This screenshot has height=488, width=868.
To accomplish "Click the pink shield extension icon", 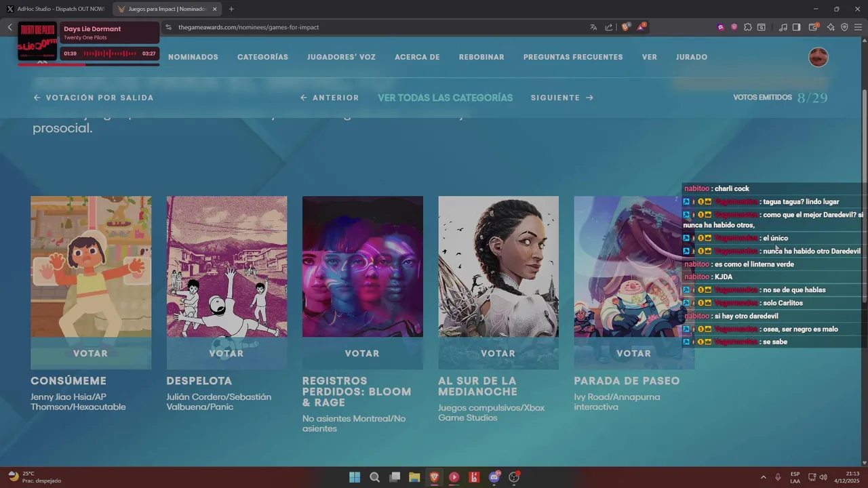I will [x=734, y=27].
